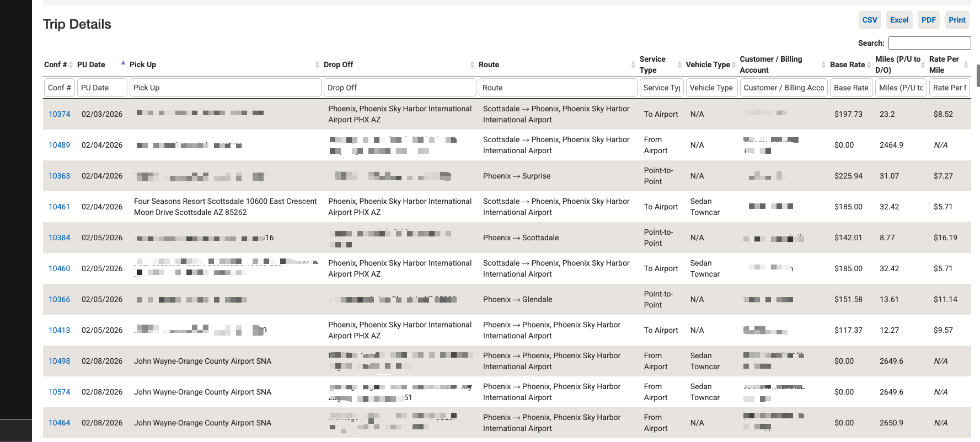The width and height of the screenshot is (980, 442).
Task: Click the page vertical scrollbar
Action: tap(978, 76)
